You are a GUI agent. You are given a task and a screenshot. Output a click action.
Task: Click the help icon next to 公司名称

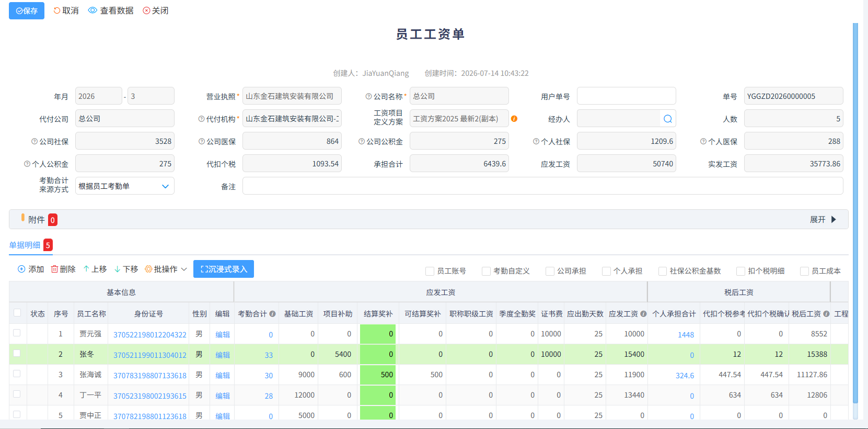pos(368,96)
